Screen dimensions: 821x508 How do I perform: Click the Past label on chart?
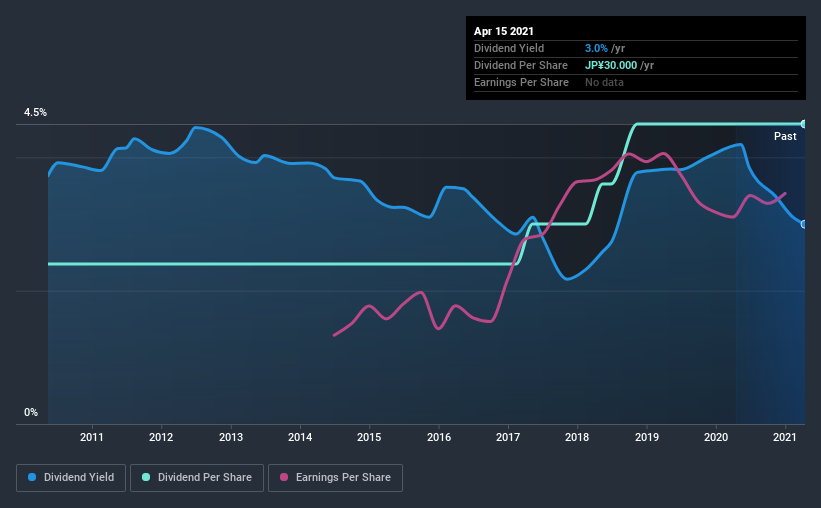(785, 136)
